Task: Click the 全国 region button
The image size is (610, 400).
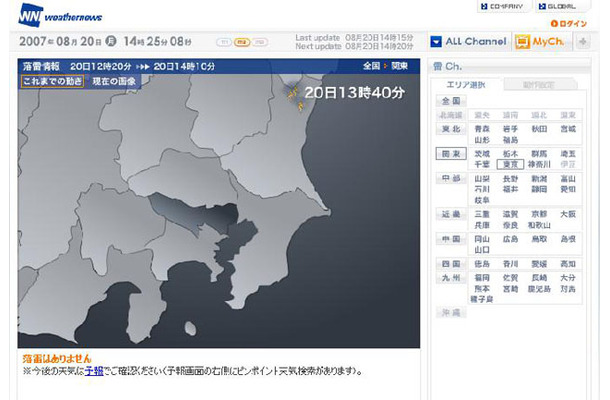Action: [x=451, y=101]
